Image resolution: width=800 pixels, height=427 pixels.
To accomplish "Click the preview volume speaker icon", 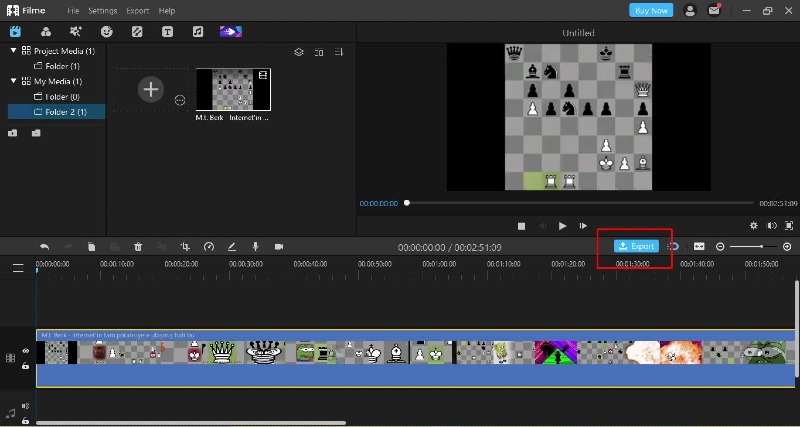I will coord(772,225).
